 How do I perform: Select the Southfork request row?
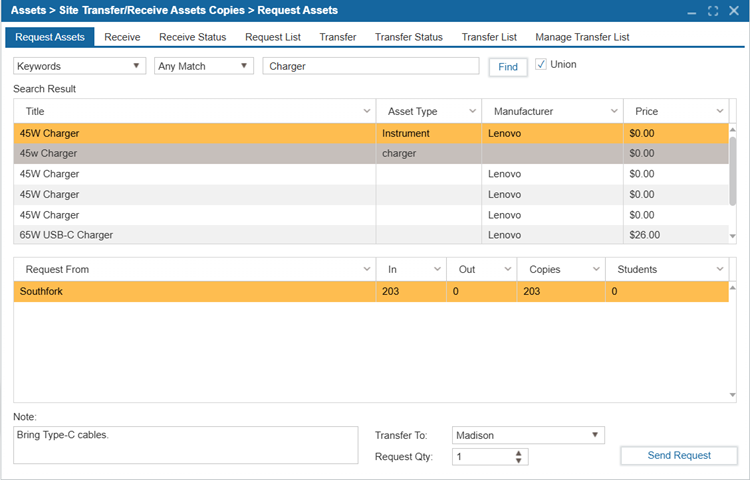pyautogui.click(x=371, y=291)
